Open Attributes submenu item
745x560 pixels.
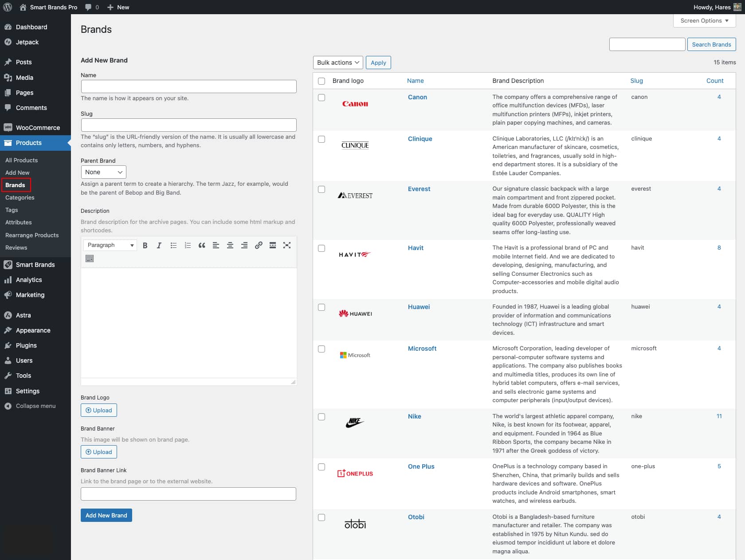tap(19, 222)
